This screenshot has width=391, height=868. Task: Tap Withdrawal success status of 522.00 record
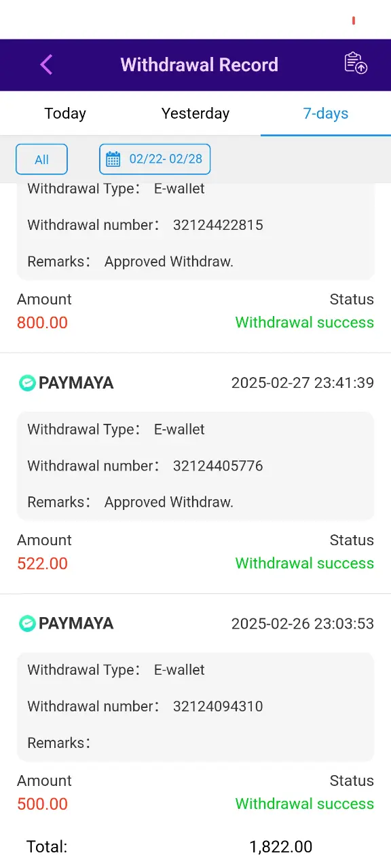pyautogui.click(x=305, y=564)
